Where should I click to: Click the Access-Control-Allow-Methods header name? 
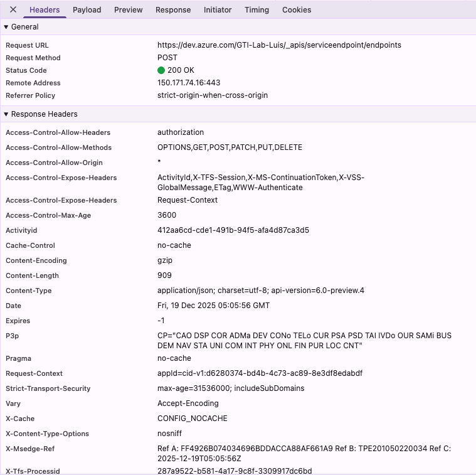[58, 147]
